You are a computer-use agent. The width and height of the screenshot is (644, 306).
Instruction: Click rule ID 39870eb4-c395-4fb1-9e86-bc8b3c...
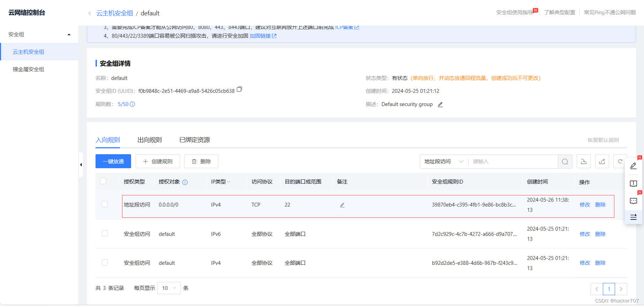pos(474,205)
